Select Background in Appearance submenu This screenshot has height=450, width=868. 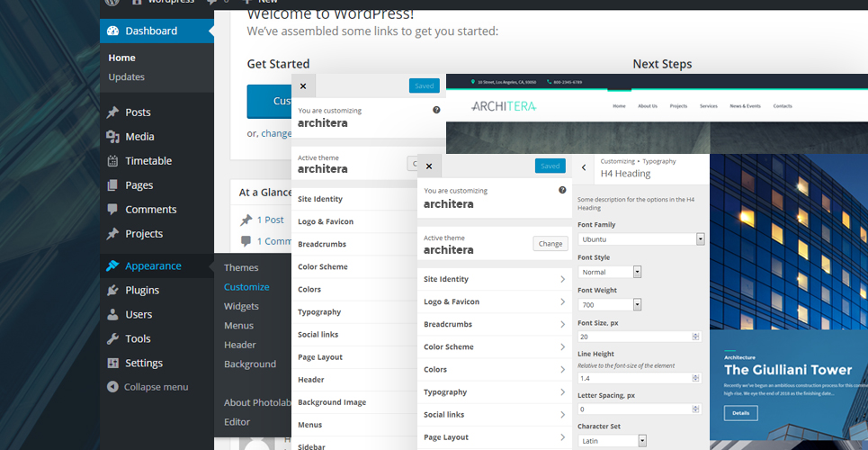point(250,364)
